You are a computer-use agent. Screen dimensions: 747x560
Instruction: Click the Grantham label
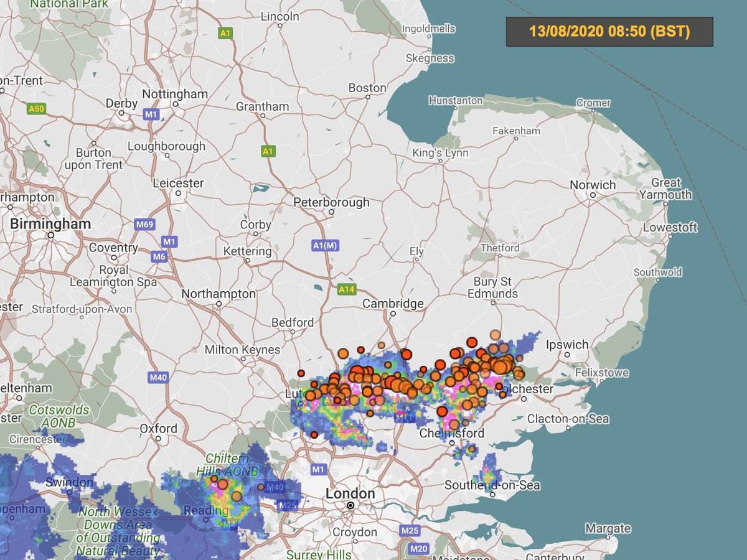tap(262, 106)
